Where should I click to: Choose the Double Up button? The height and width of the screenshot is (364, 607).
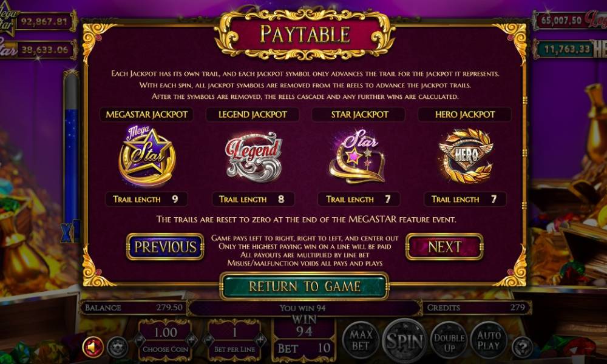(x=449, y=340)
